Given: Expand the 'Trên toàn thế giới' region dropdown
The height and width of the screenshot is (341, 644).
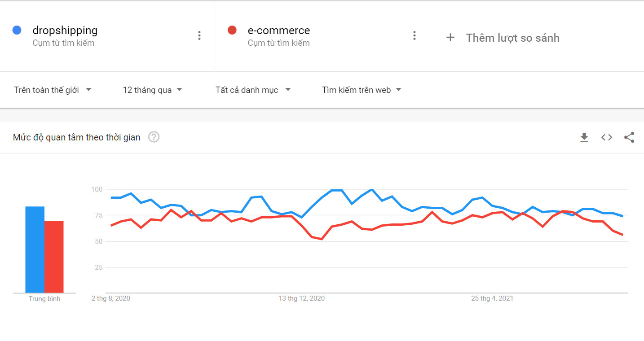Looking at the screenshot, I should coord(53,90).
